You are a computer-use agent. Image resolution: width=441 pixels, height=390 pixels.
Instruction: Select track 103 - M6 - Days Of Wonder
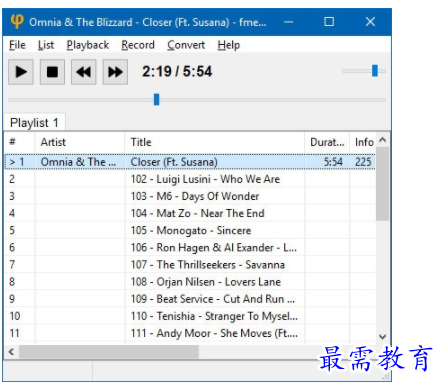pos(190,196)
